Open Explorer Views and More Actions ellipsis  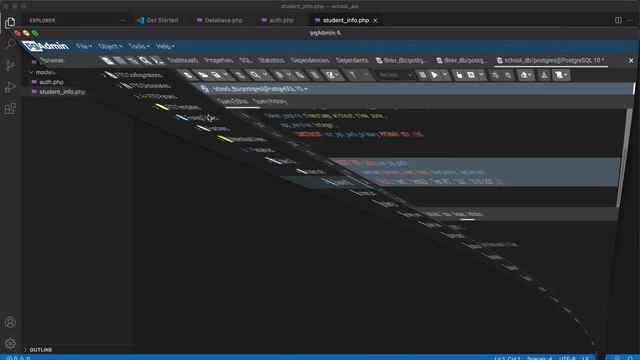[x=122, y=20]
